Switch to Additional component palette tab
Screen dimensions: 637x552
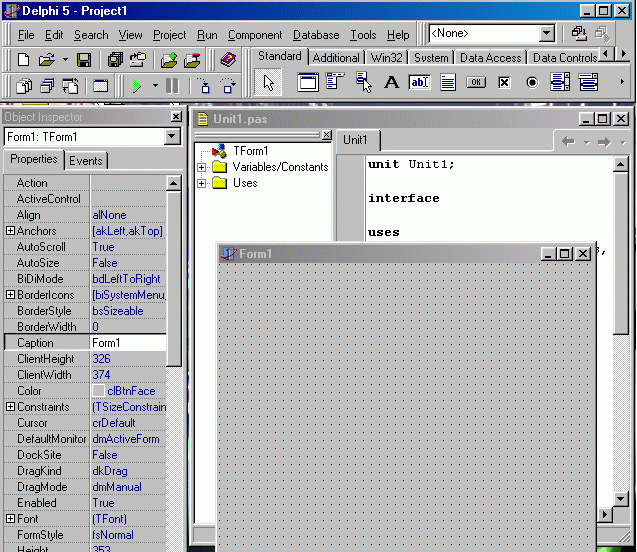click(x=336, y=58)
